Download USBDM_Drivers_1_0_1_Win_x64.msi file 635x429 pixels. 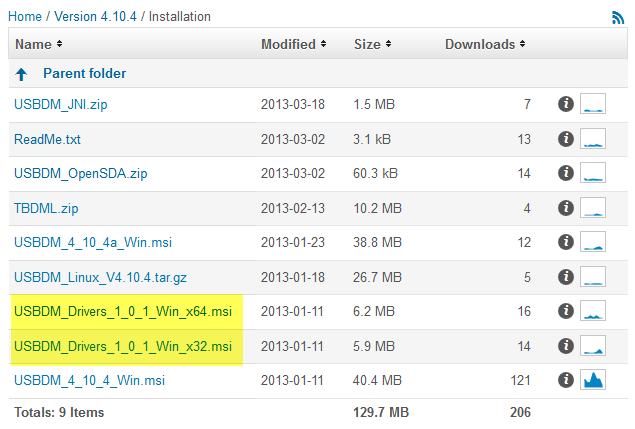tap(123, 311)
